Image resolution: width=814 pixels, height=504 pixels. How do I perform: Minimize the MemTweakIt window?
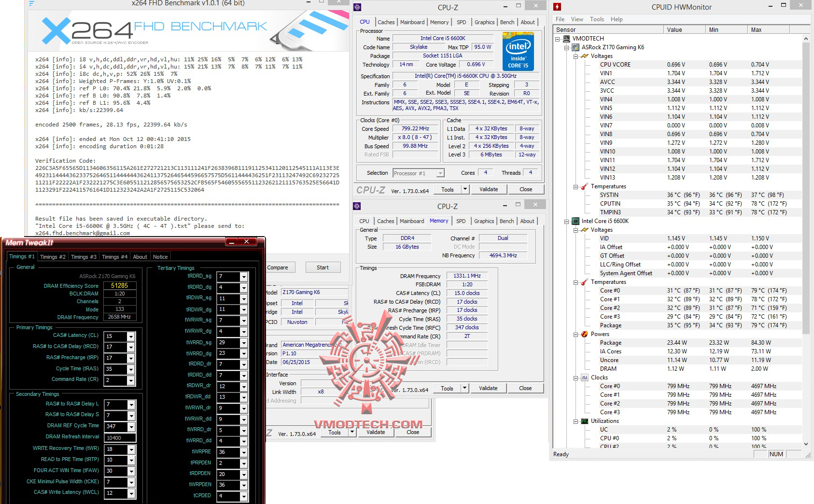pyautogui.click(x=231, y=241)
